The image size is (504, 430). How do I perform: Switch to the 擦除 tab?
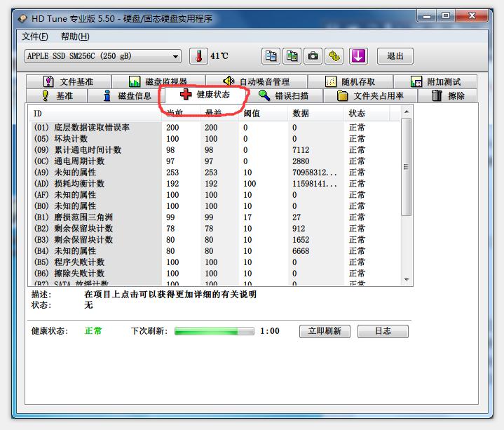pyautogui.click(x=448, y=96)
